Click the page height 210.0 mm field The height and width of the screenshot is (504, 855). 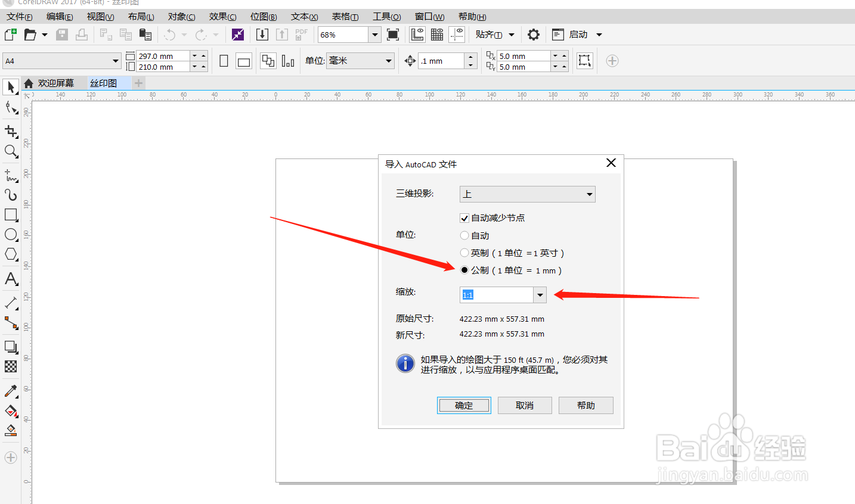[163, 67]
